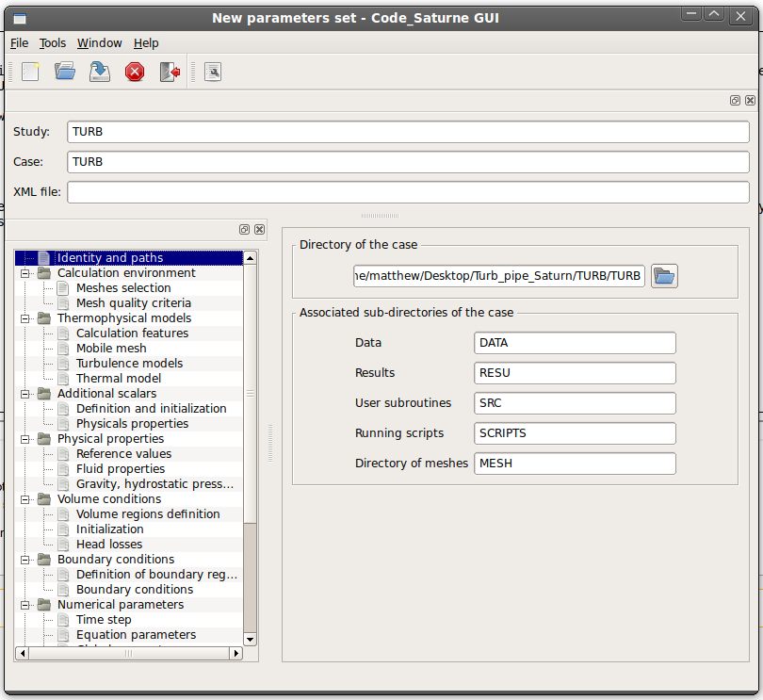Click the tree's vertical scrollbar down arrow

(x=251, y=640)
